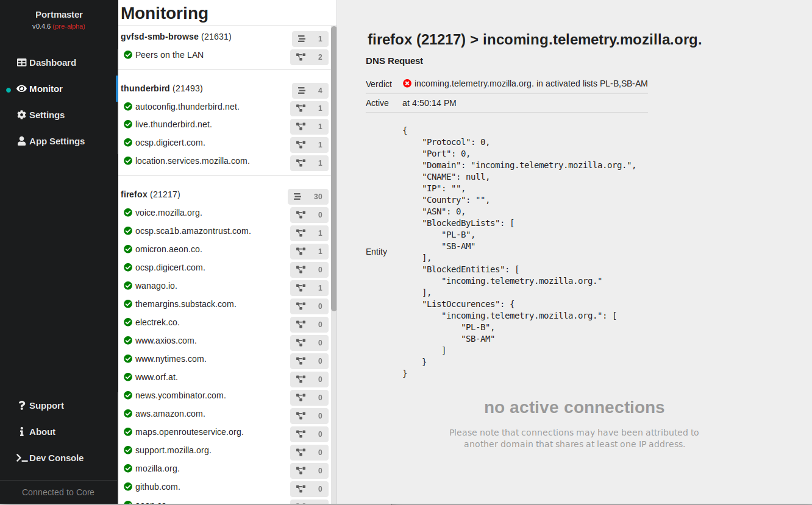Image resolution: width=812 pixels, height=505 pixels.
Task: Select the thunderbird (21493) process header
Action: coord(162,88)
